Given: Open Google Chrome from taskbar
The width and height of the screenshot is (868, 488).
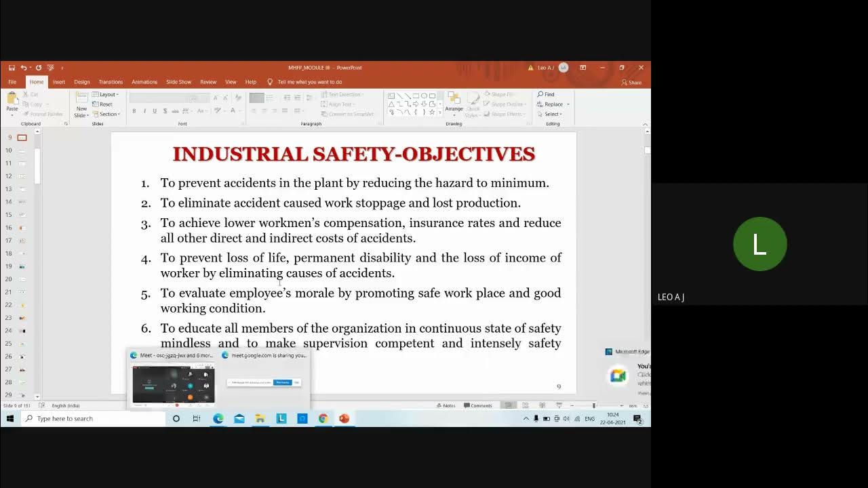Looking at the screenshot, I should [323, 419].
